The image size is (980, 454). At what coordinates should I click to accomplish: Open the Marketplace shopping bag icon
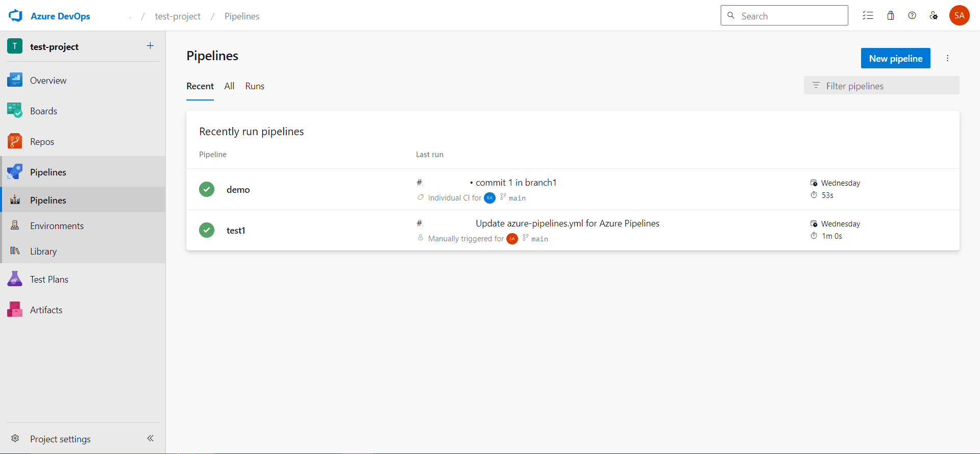pyautogui.click(x=891, y=16)
